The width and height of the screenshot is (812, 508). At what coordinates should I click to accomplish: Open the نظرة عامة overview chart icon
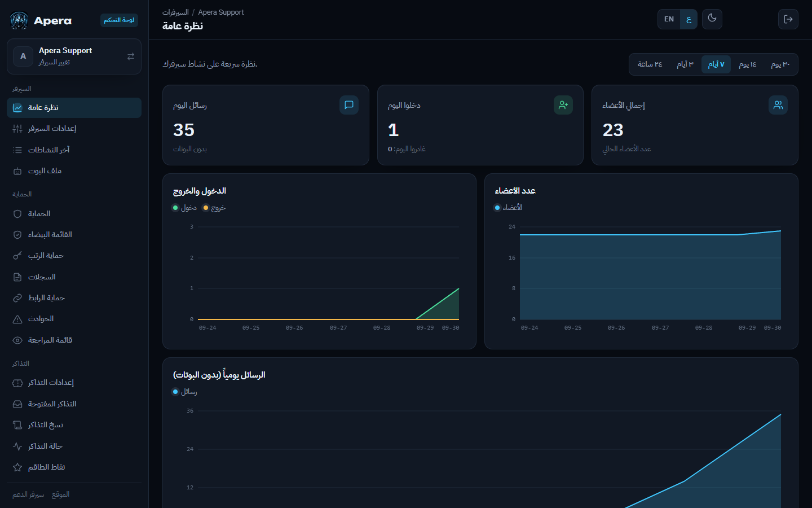pyautogui.click(x=17, y=108)
